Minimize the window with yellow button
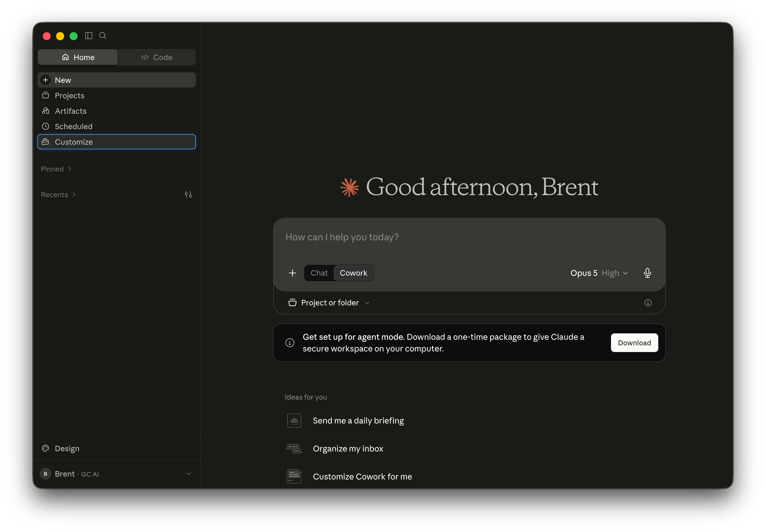766x532 pixels. [60, 36]
